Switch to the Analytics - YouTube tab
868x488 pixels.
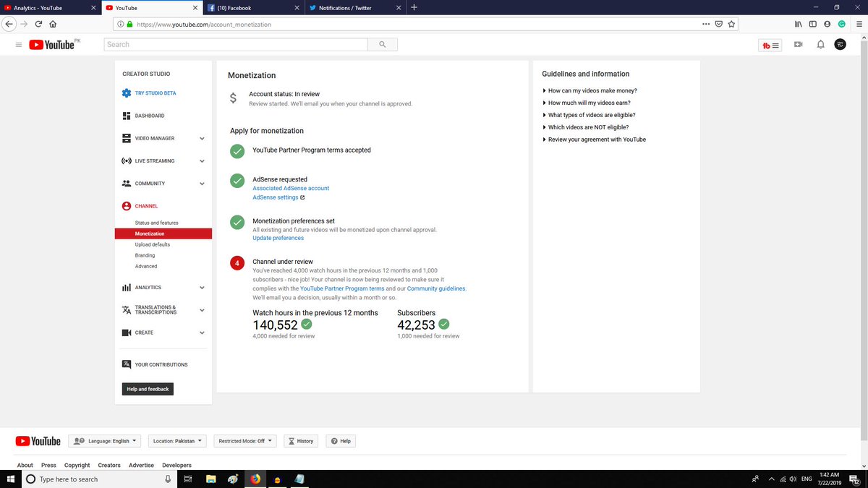click(x=50, y=7)
